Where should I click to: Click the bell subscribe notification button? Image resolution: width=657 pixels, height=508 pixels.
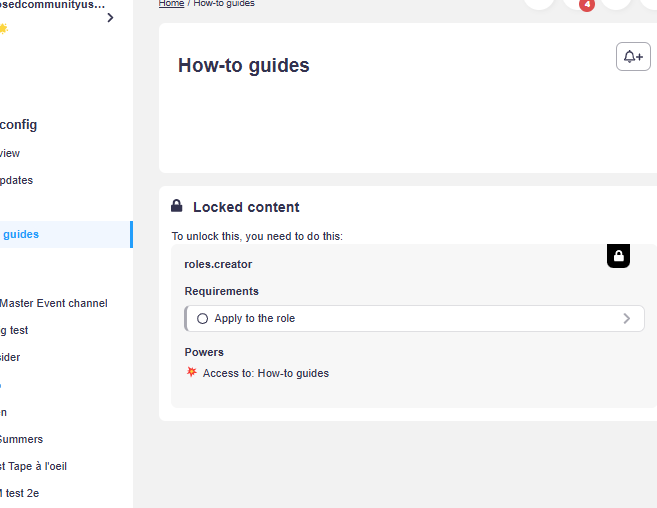[633, 57]
